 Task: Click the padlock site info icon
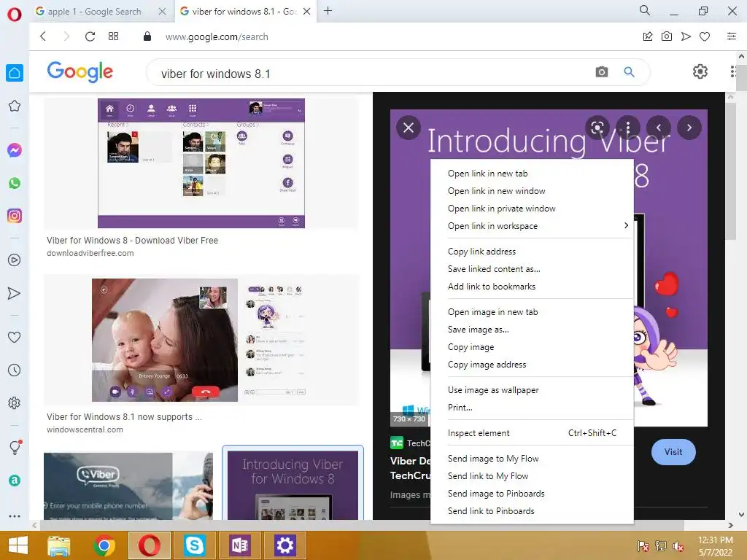(147, 36)
